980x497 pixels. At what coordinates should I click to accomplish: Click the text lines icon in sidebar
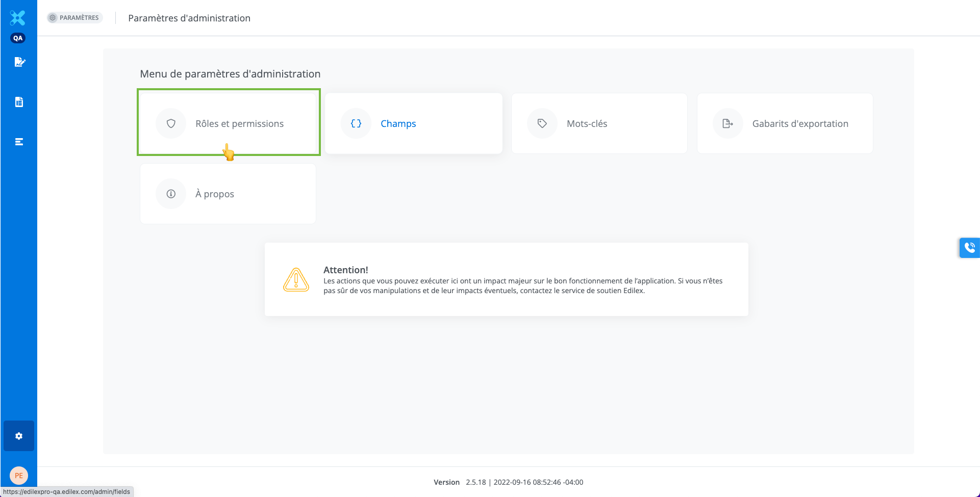tap(19, 142)
